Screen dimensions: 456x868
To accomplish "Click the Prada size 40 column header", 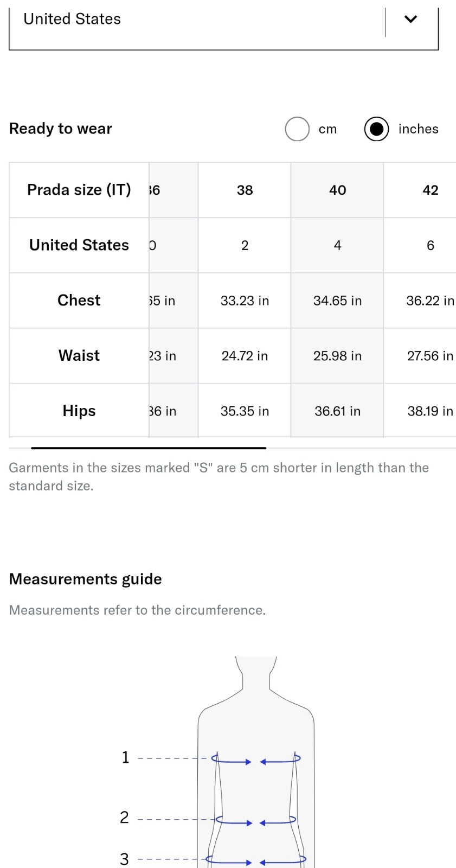I will click(x=337, y=190).
